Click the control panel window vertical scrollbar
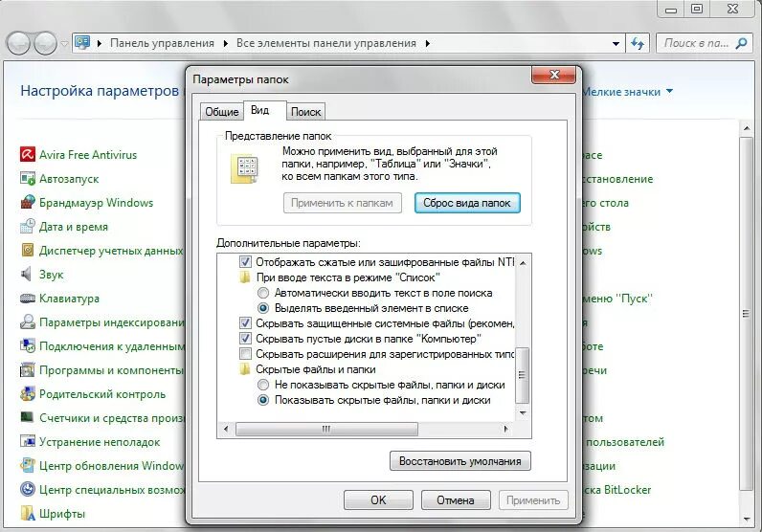762x532 pixels. 746,314
